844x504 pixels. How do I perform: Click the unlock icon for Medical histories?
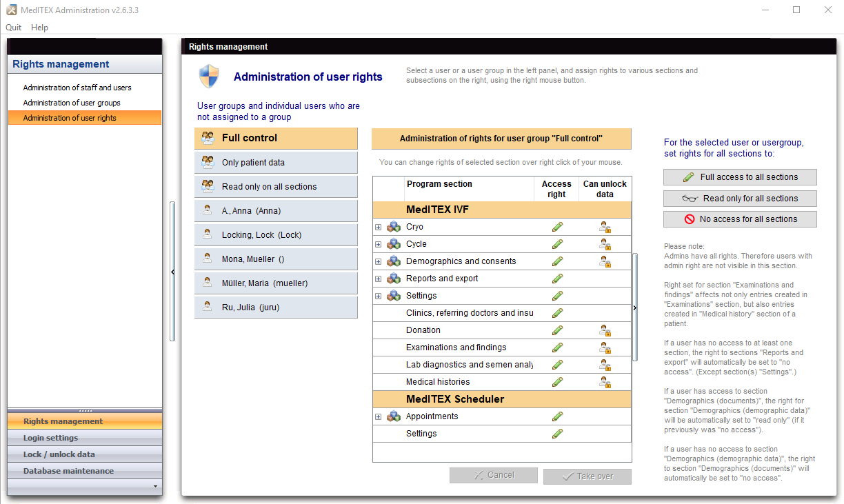click(605, 382)
